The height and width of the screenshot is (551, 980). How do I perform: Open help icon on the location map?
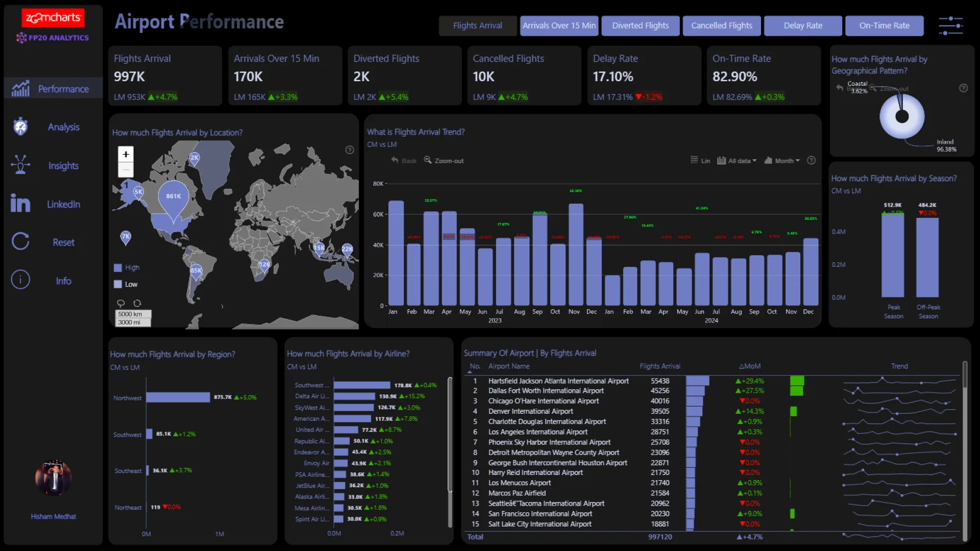[350, 150]
